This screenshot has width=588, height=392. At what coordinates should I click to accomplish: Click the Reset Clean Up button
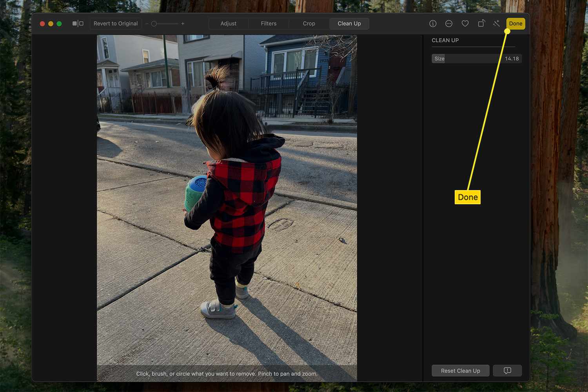point(460,371)
